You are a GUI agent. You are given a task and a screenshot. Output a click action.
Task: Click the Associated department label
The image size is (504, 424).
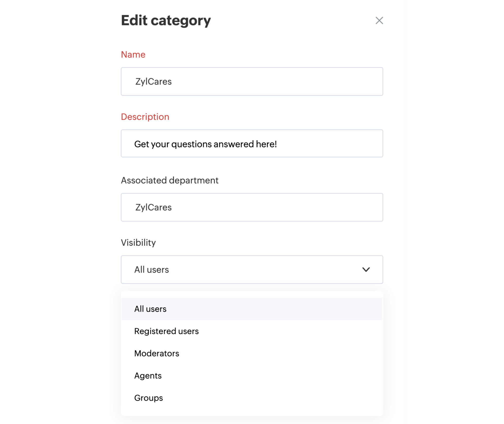[x=170, y=180]
